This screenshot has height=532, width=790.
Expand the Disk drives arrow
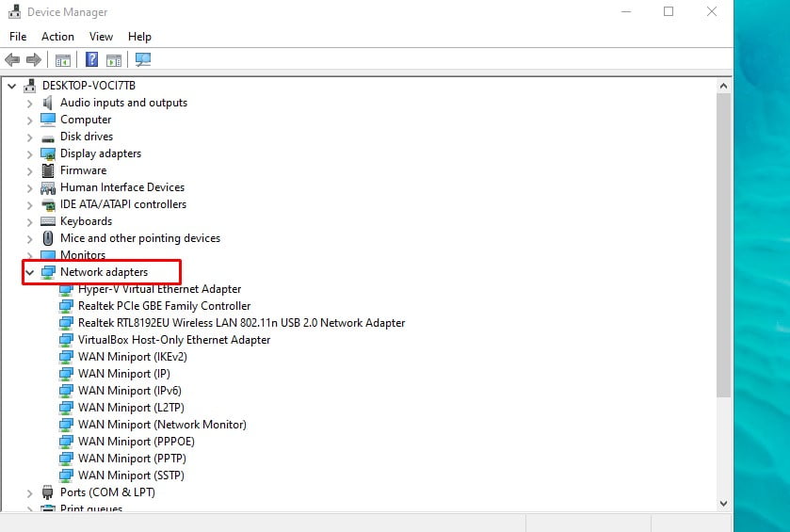[29, 137]
